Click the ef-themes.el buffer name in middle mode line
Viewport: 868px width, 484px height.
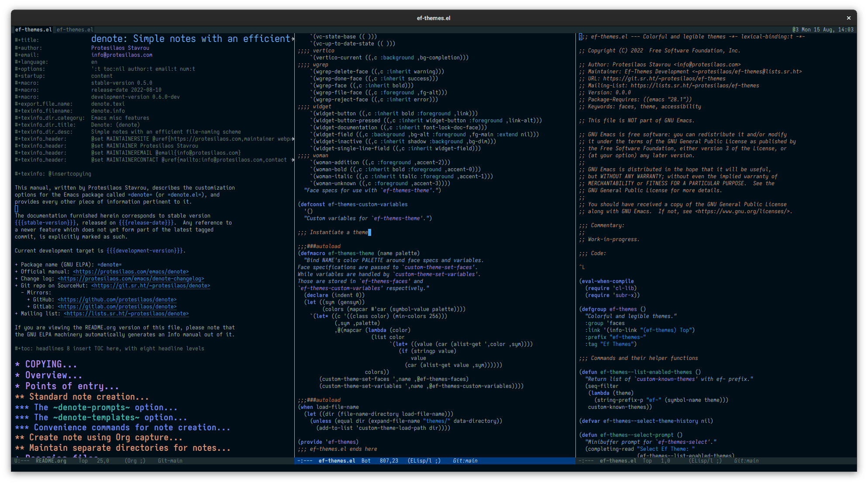tap(337, 460)
